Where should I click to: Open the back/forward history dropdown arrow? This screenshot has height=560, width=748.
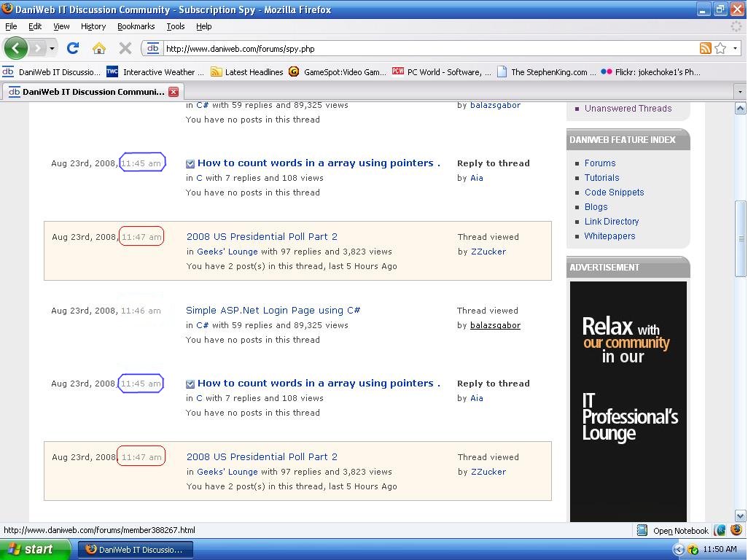click(x=52, y=48)
